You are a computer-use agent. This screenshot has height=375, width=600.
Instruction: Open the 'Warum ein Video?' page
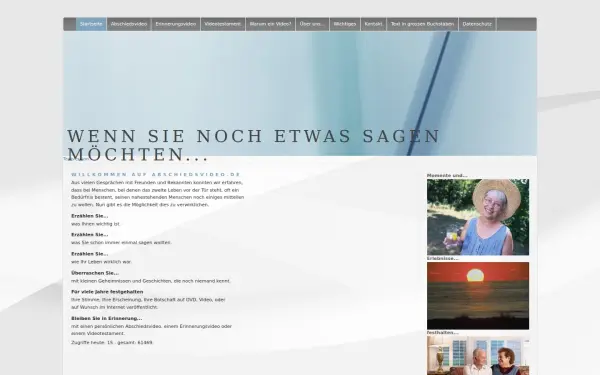(270, 24)
